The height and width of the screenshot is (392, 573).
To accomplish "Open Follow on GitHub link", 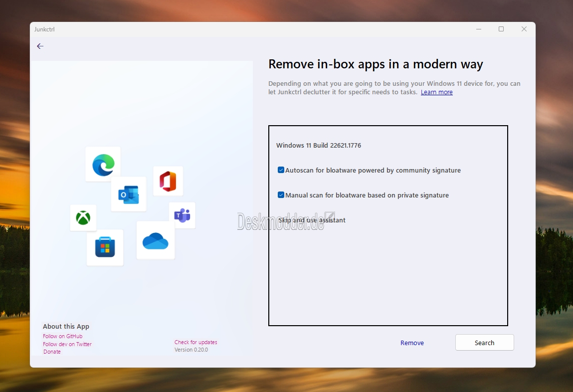I will 62,336.
